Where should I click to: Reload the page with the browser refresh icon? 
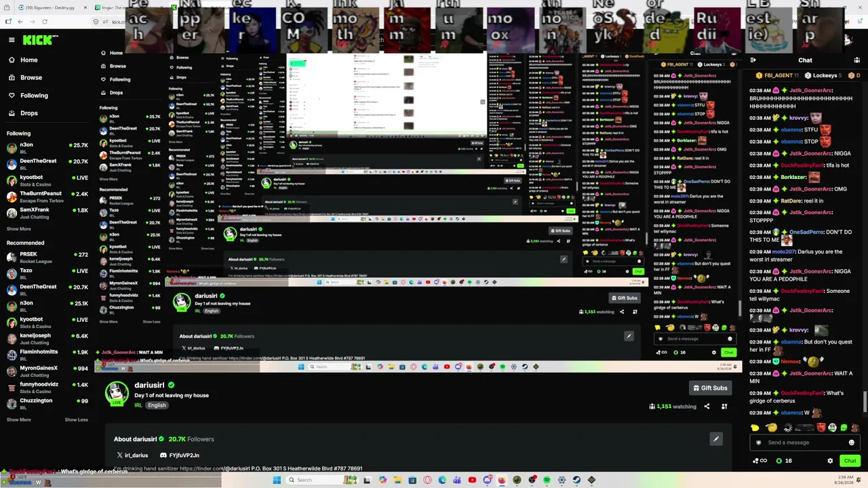point(45,22)
